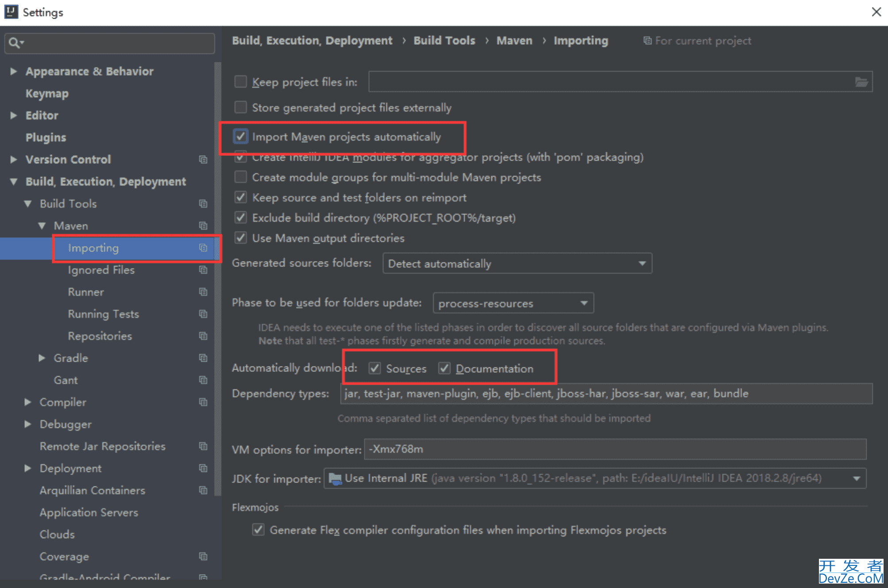This screenshot has width=888, height=588.
Task: Click project-level icon beside Build Tools
Action: coord(203,204)
